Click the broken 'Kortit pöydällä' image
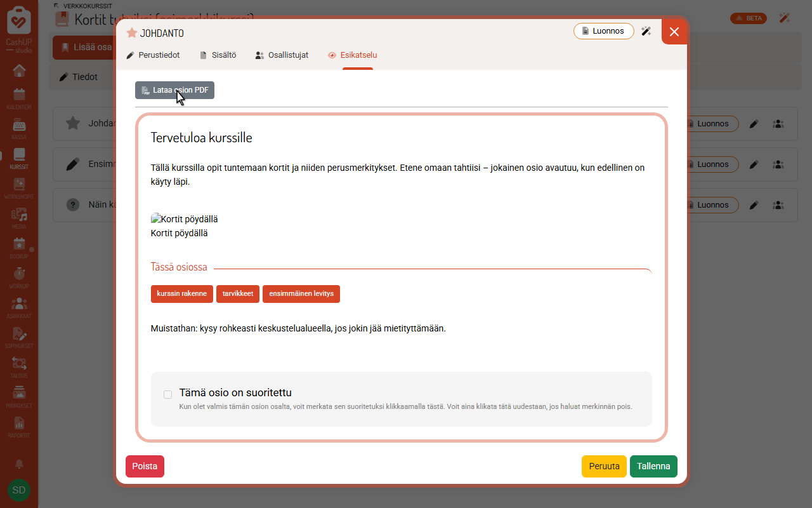Screen dimensions: 812x508 pos(184,219)
